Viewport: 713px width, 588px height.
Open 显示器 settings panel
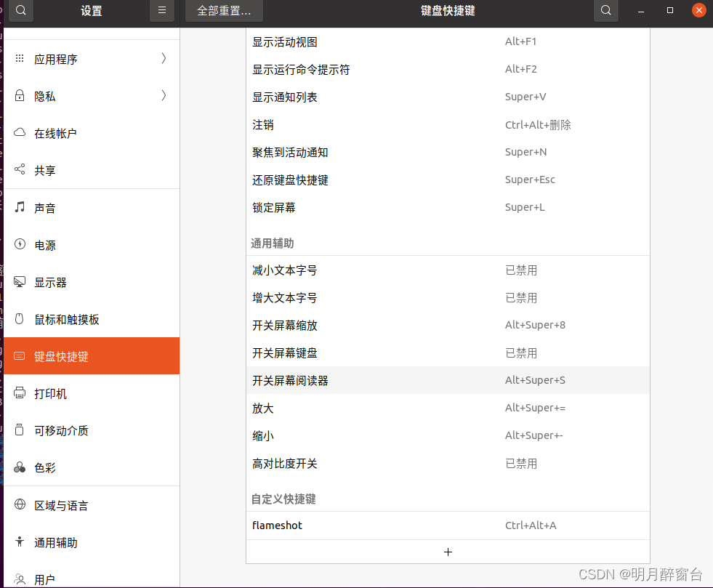point(92,283)
